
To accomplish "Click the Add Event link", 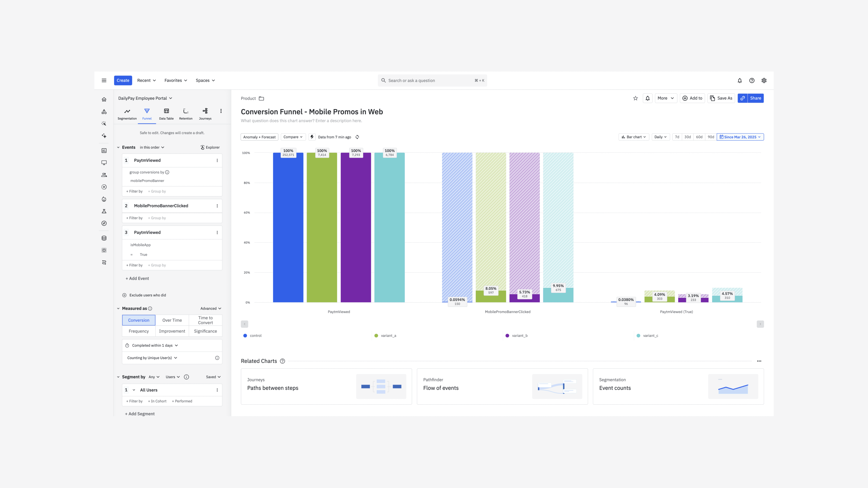I will coord(137,278).
